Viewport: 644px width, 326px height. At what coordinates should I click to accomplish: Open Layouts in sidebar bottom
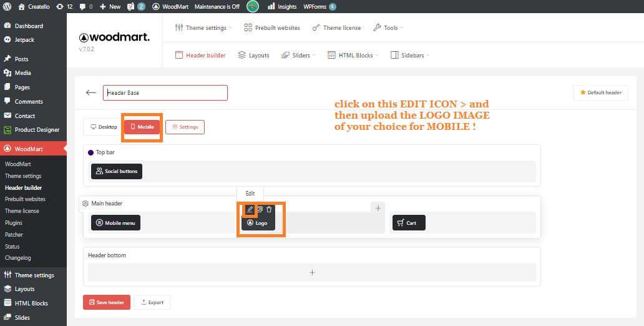click(x=24, y=289)
